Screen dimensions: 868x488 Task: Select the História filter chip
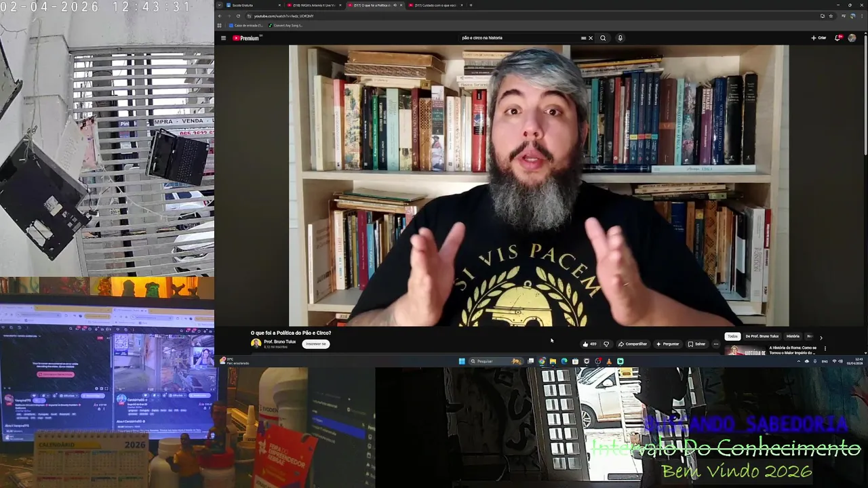[793, 336]
